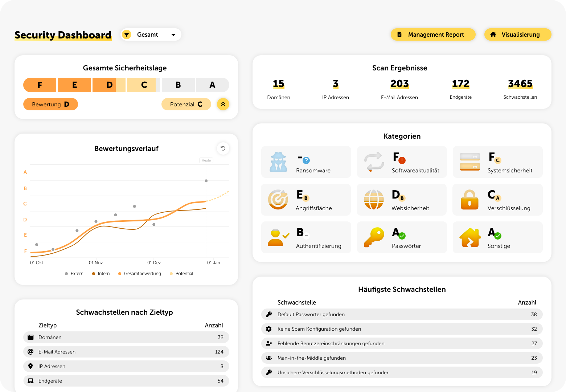The height and width of the screenshot is (392, 566).
Task: Click the gear icon in Spam Konfiguration row
Action: click(269, 329)
